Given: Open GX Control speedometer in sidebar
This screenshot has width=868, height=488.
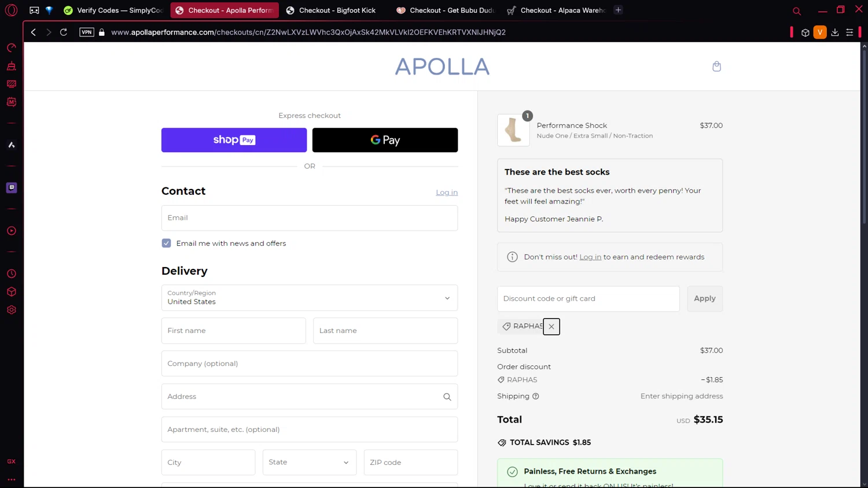Looking at the screenshot, I should (x=12, y=48).
